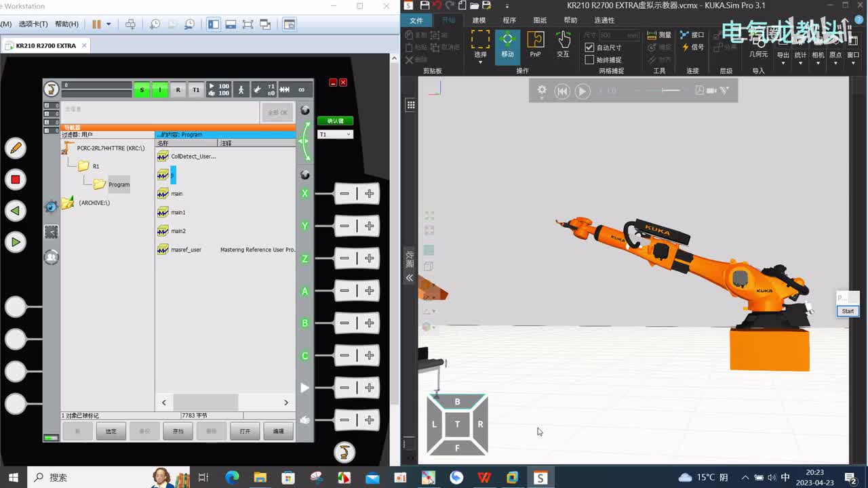Open Microsoft Edge from taskbar
Screen dimensions: 868x488
point(232,477)
